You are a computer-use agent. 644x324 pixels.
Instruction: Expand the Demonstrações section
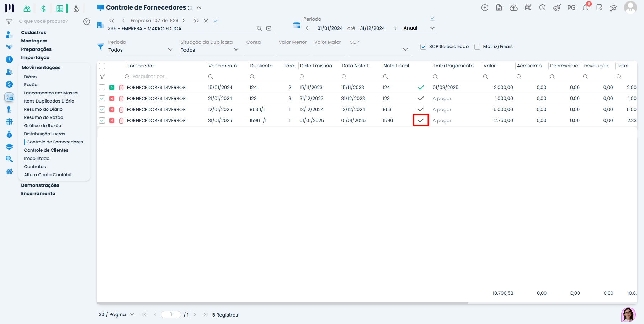point(40,185)
